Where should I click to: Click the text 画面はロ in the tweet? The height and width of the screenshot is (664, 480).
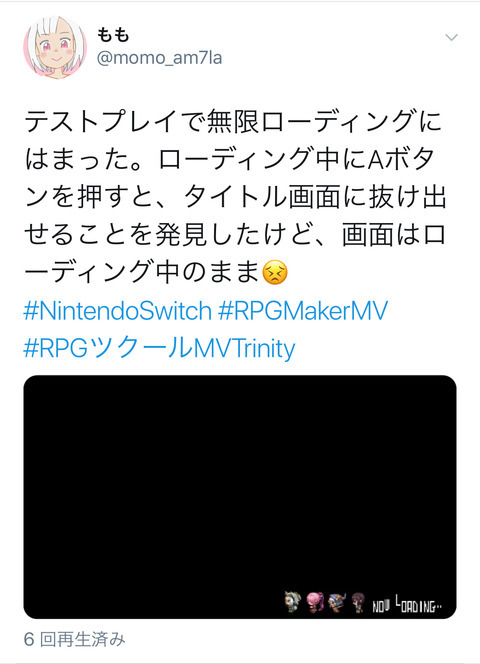[394, 235]
